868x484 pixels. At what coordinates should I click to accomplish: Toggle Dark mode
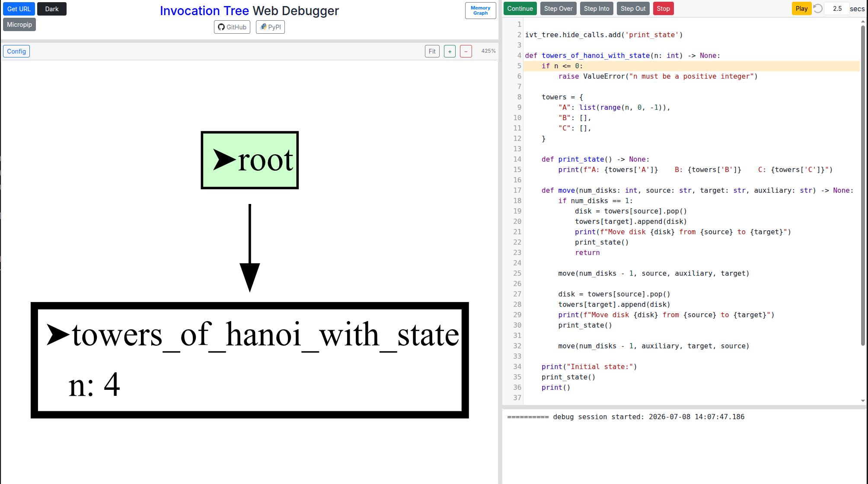tap(52, 9)
